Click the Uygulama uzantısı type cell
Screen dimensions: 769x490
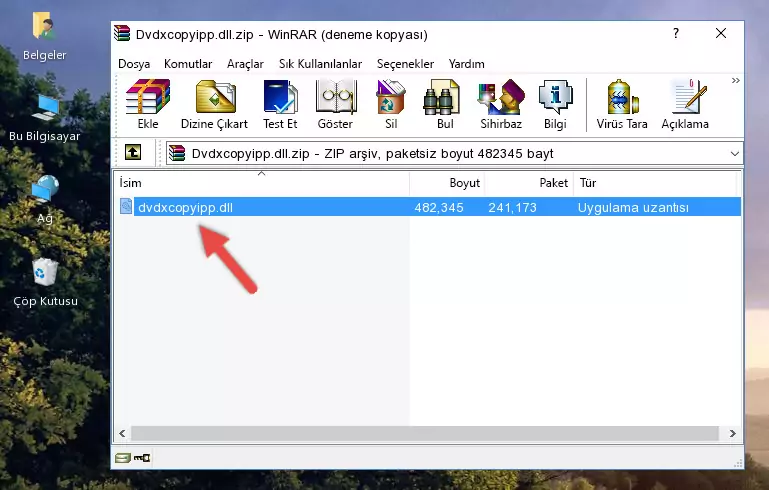click(633, 207)
